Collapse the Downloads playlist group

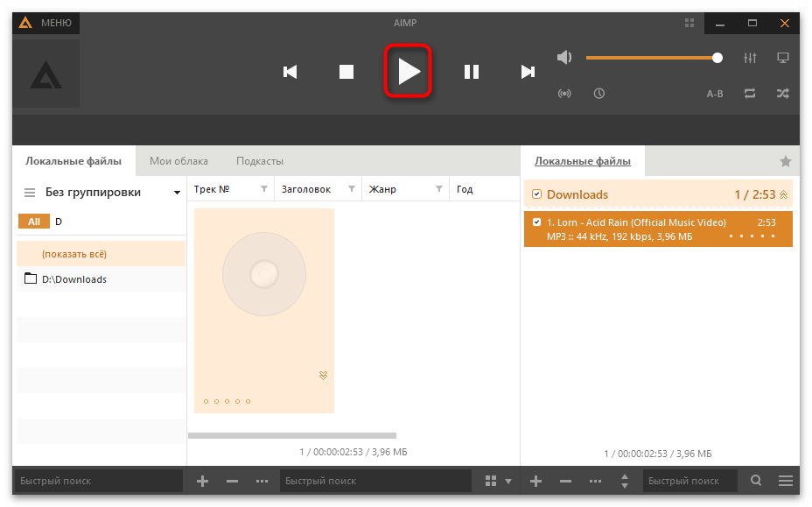pyautogui.click(x=783, y=194)
